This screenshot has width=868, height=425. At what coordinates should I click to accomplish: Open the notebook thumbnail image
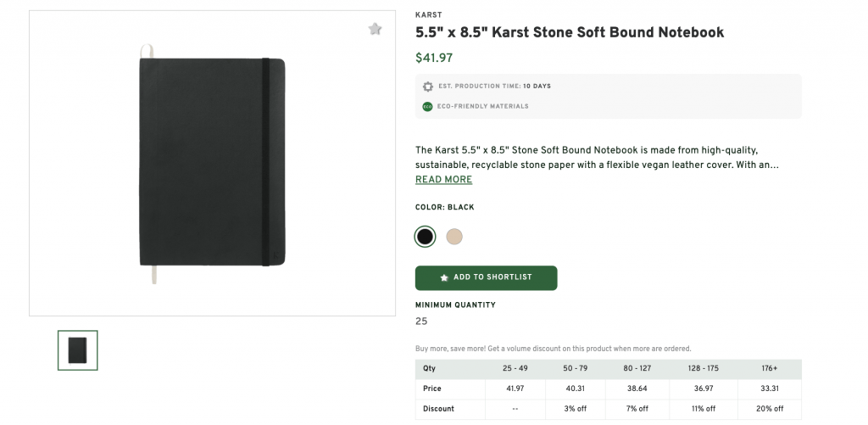[77, 350]
